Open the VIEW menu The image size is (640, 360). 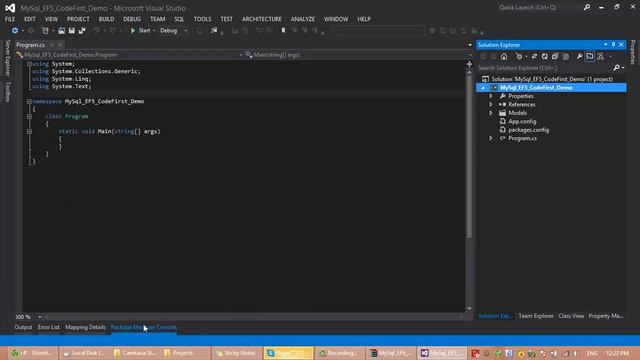pos(51,19)
